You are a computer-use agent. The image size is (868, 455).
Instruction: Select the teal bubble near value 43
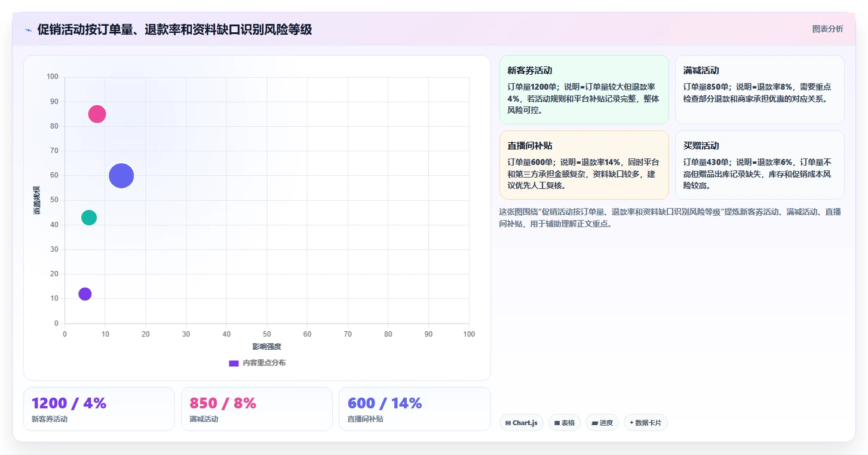[89, 218]
